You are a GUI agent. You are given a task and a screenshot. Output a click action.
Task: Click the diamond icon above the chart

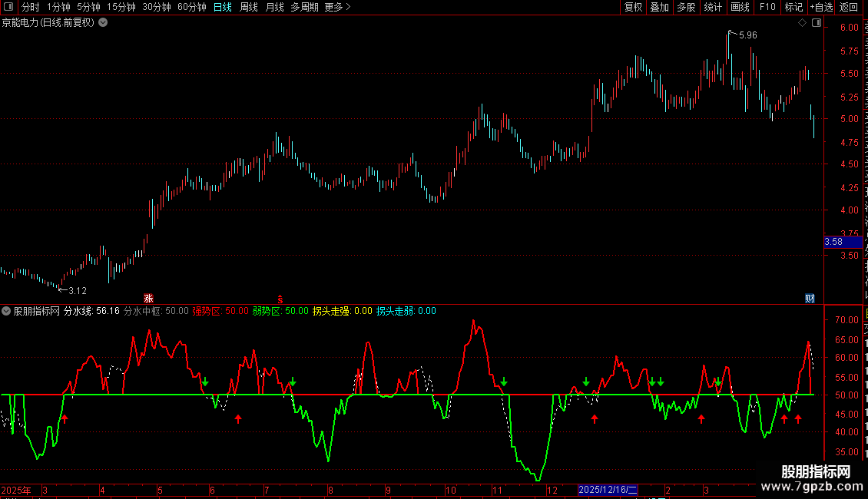coord(802,23)
